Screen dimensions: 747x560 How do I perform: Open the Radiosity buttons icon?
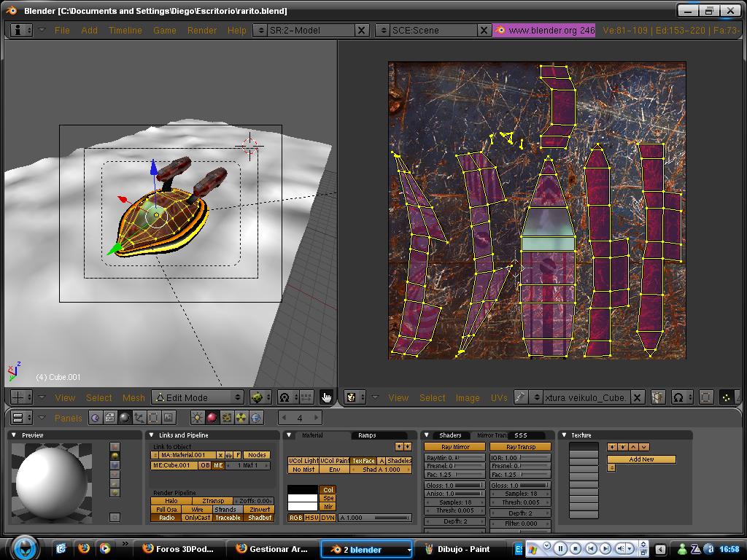click(241, 418)
